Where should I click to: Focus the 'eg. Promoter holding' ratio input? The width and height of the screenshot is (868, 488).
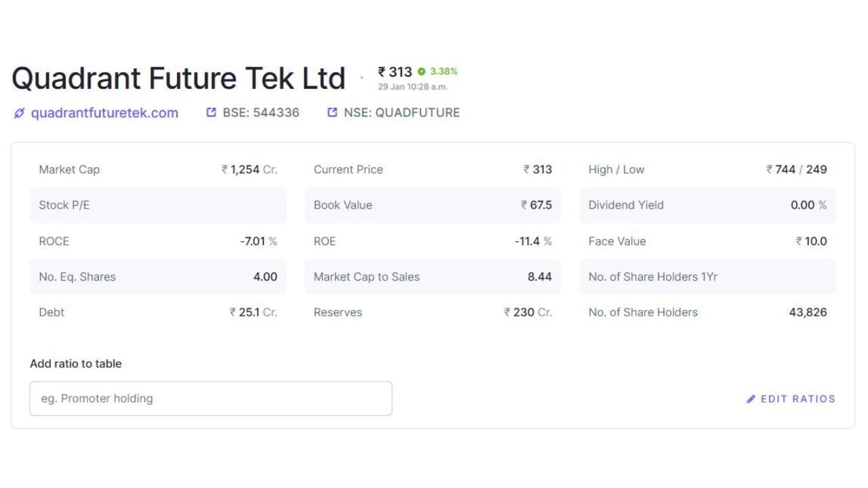coord(210,399)
